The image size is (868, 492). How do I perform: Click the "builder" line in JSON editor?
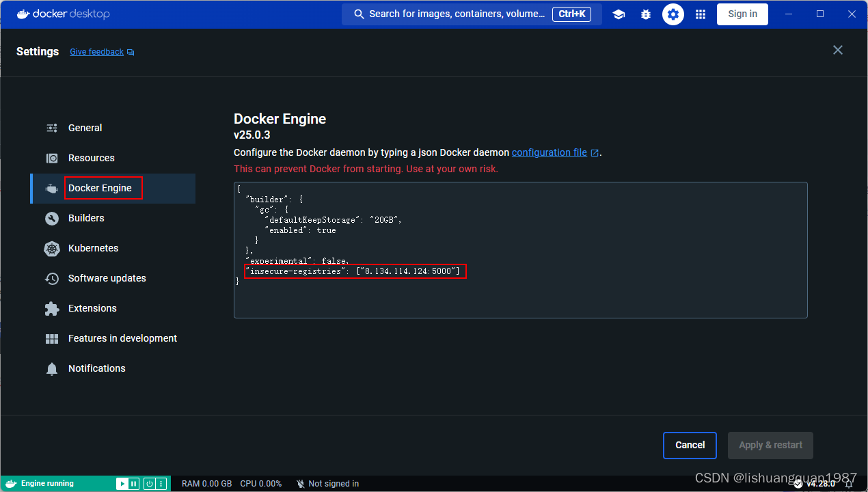274,200
